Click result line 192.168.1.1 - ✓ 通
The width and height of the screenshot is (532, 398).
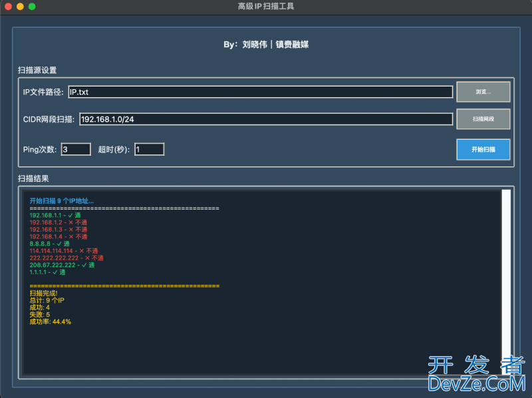(x=55, y=215)
